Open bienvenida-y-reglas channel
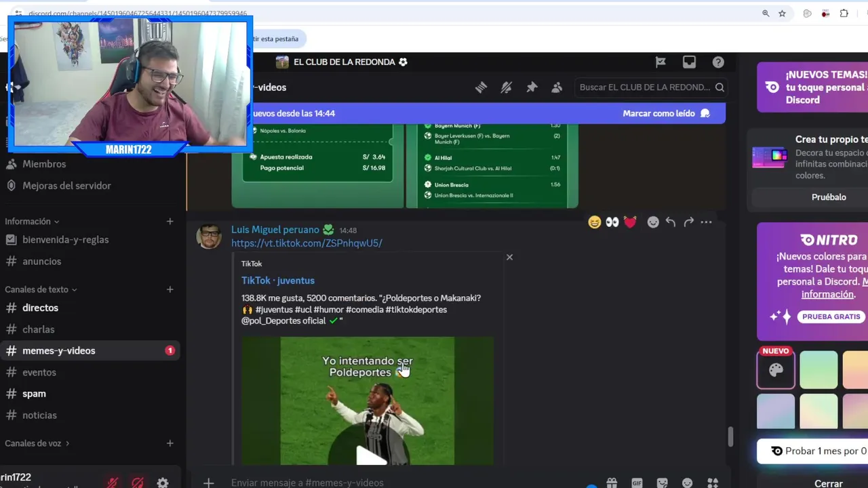This screenshot has width=868, height=488. click(x=65, y=240)
